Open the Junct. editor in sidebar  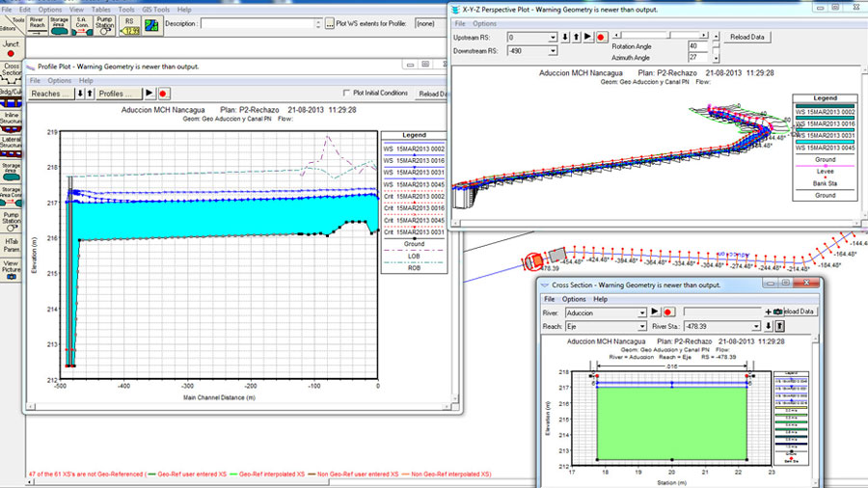pos(11,48)
